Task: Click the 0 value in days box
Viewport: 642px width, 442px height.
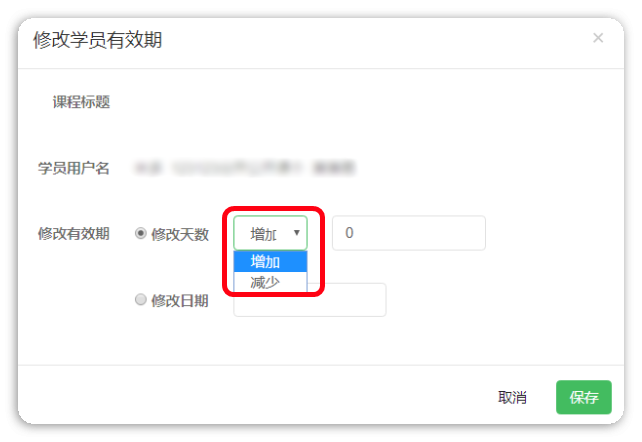Action: pyautogui.click(x=349, y=233)
